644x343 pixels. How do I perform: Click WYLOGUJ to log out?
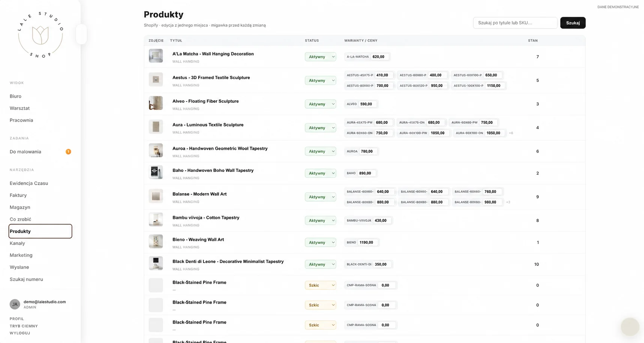[20, 333]
